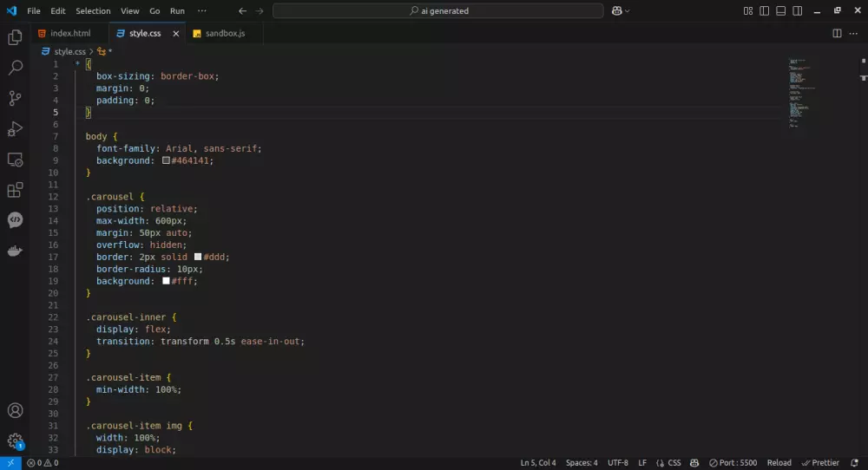This screenshot has width=868, height=470.
Task: Open the Manage gear settings
Action: coord(15,441)
